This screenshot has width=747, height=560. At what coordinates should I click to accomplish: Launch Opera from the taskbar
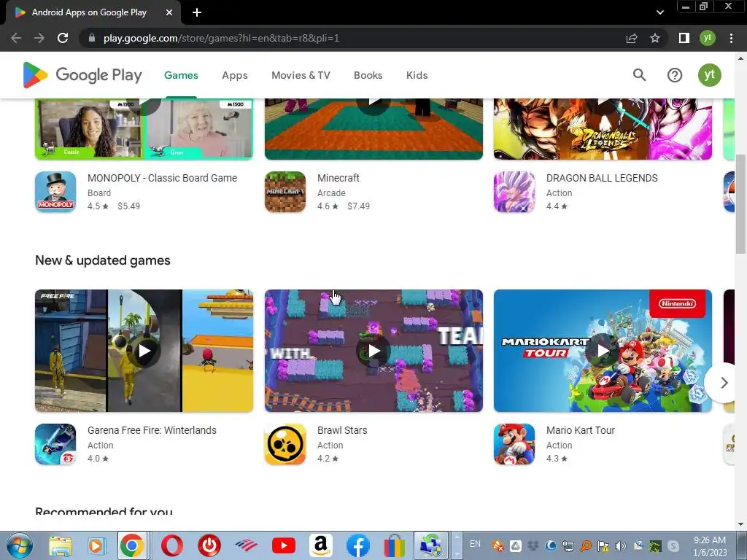pos(171,545)
